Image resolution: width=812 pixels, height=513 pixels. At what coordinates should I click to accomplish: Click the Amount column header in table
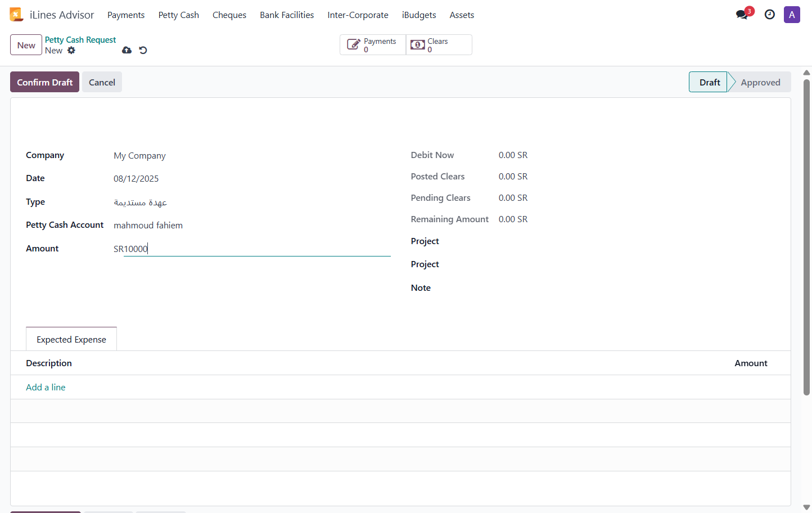click(x=751, y=363)
